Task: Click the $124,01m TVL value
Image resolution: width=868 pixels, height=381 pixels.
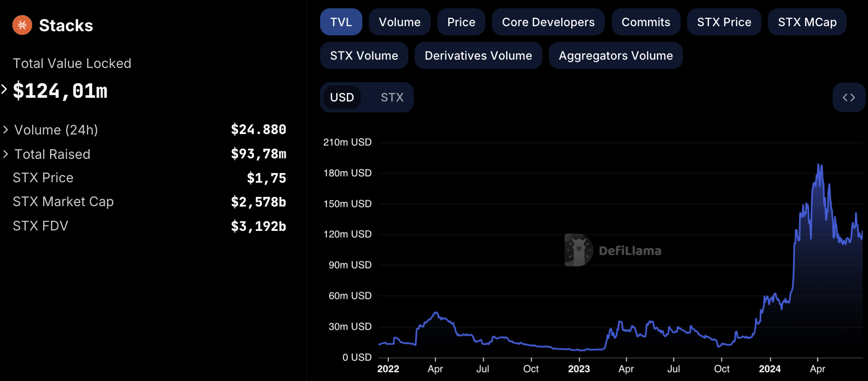Action: click(x=60, y=91)
